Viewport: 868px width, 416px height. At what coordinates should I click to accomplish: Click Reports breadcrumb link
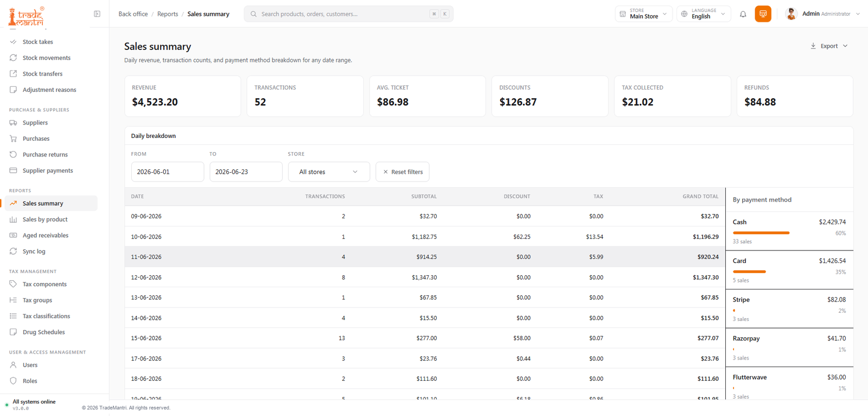168,14
